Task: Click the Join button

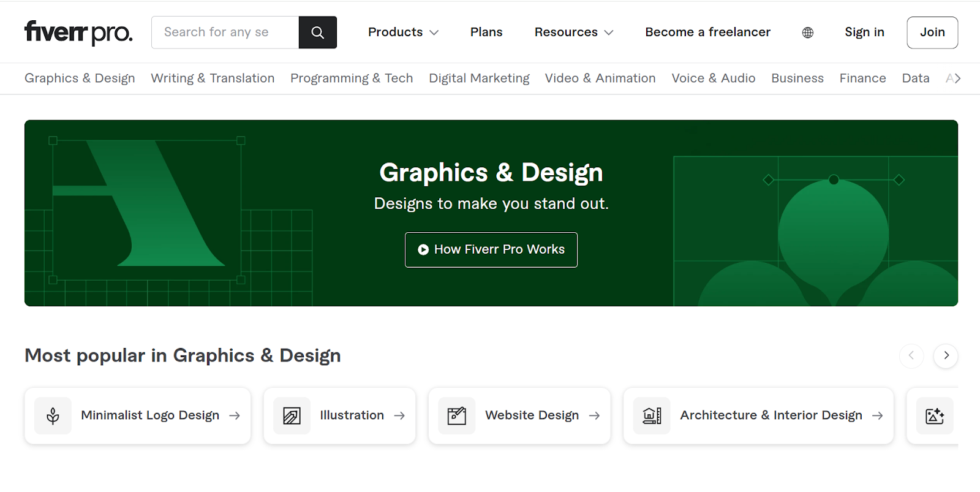Action: 932,32
